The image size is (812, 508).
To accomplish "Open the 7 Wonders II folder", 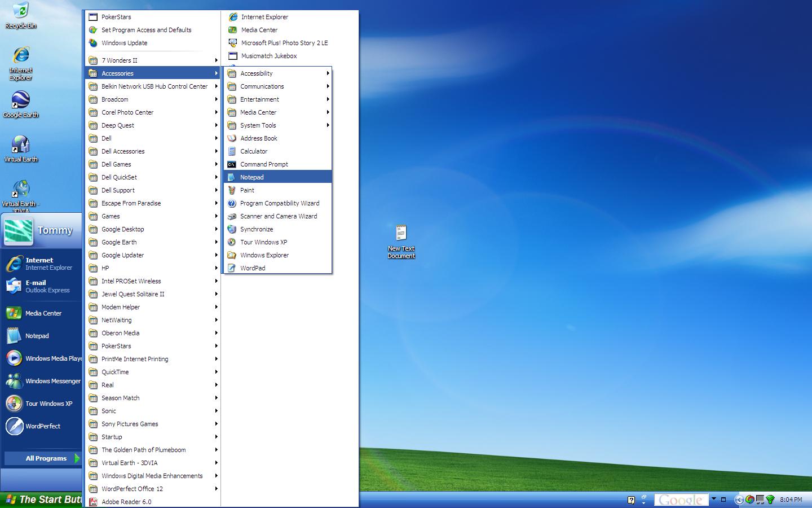I will [153, 60].
